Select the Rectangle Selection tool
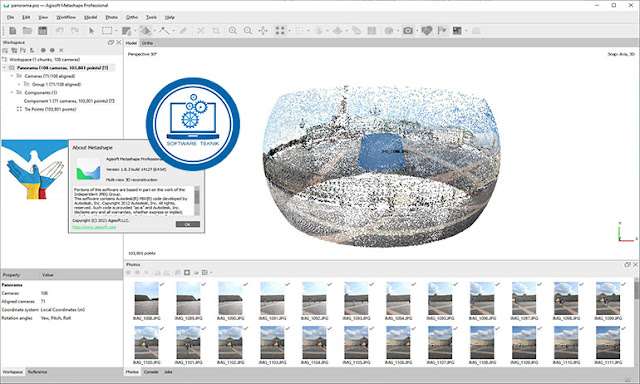Screen dimensions: 640x384 pyautogui.click(x=107, y=31)
